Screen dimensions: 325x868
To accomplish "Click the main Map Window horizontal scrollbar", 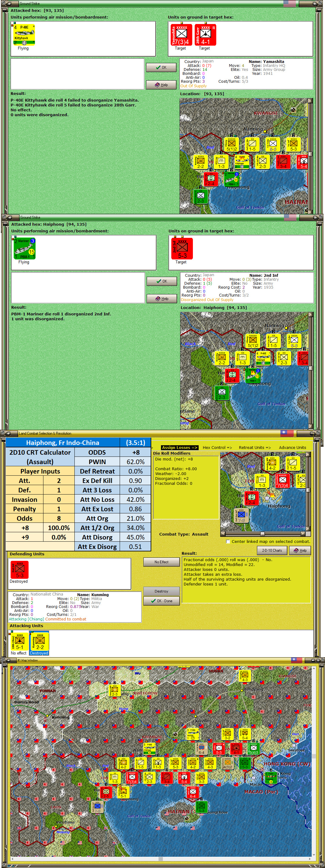I will [x=161, y=859].
